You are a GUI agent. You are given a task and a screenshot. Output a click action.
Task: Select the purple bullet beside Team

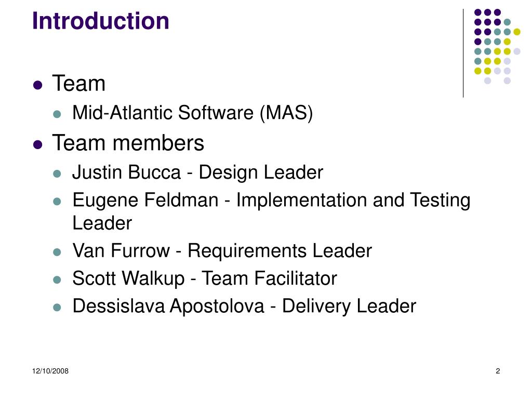pos(37,85)
